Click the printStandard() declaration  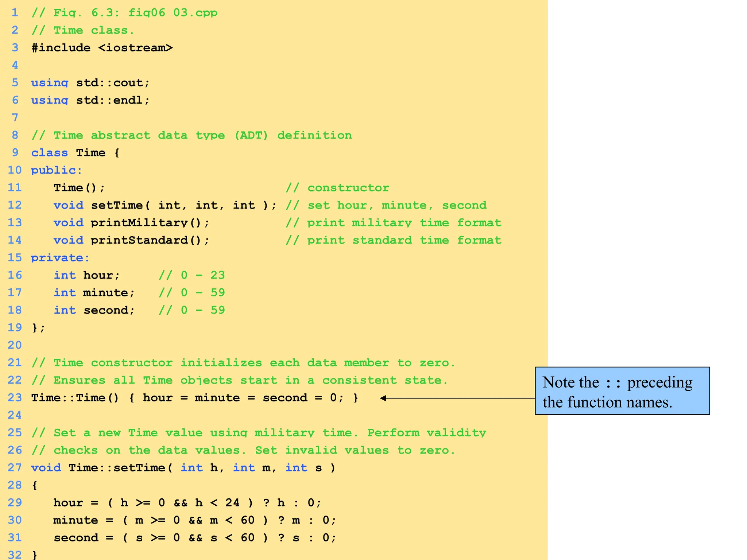[131, 240]
